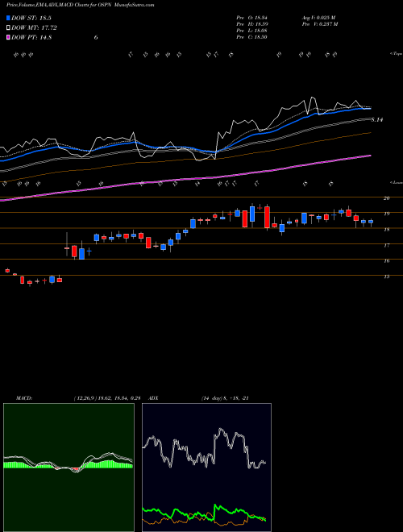Click the price axis label 15
This screenshot has width=403, height=532.
[386, 276]
